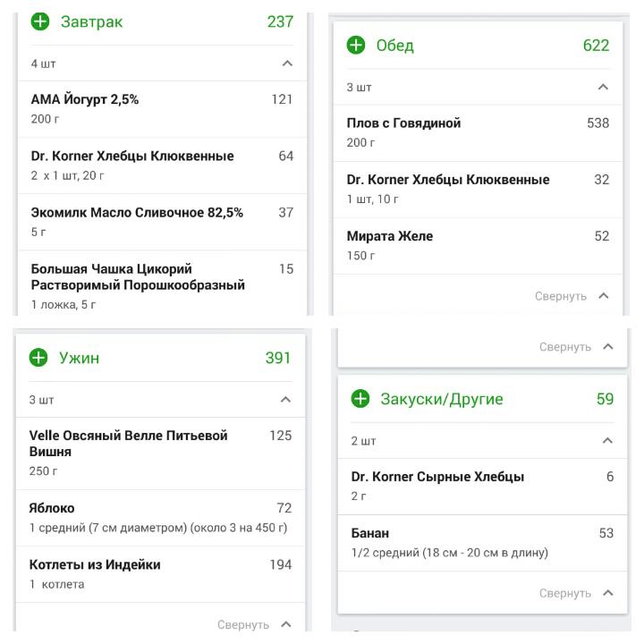Collapse the Закуски/Другие 2 шт chevron
The height and width of the screenshot is (644, 644).
tap(607, 441)
